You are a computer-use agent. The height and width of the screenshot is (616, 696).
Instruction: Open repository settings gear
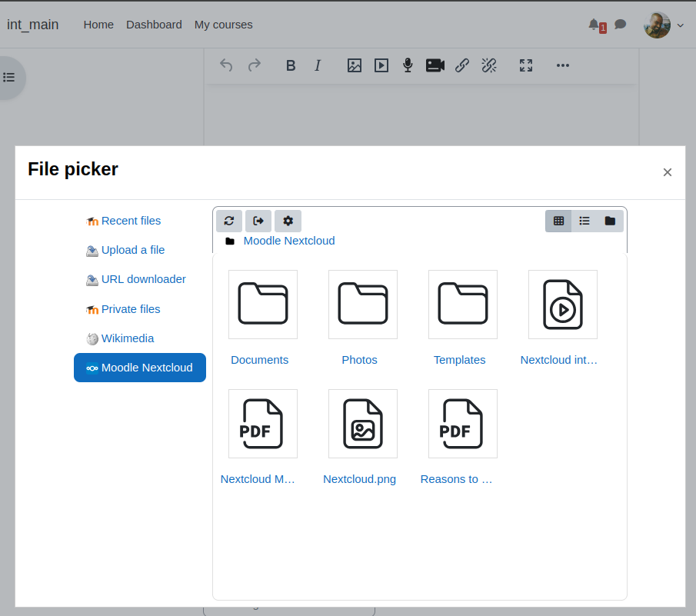[x=288, y=221]
